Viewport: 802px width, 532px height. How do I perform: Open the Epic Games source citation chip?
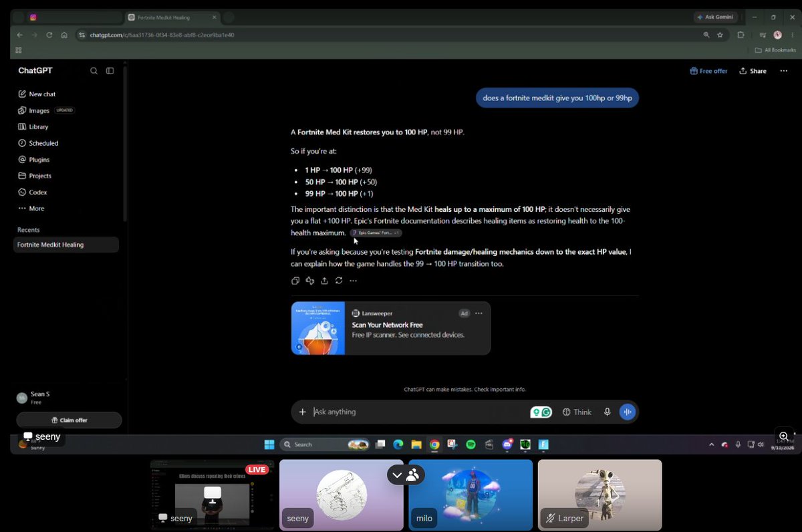pos(376,233)
